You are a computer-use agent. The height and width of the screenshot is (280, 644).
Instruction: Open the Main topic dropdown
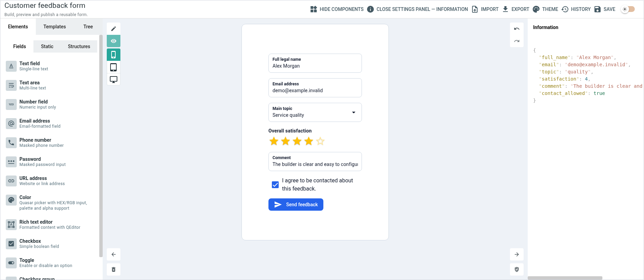tap(315, 112)
